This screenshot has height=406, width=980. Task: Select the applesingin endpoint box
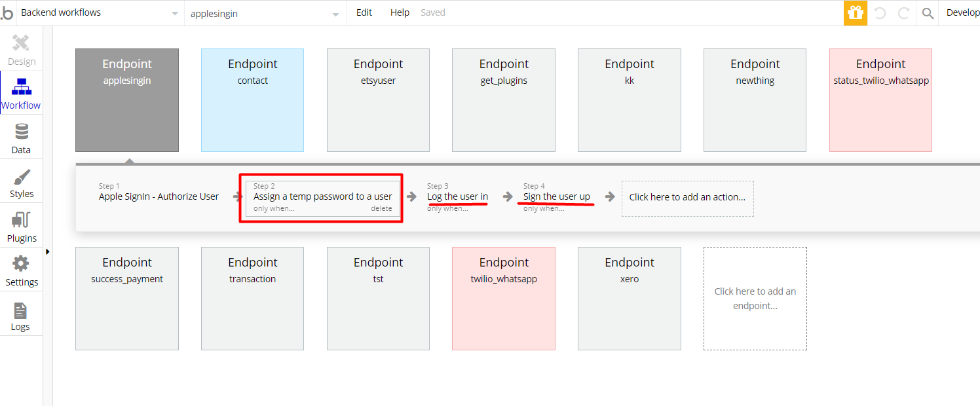tap(127, 100)
